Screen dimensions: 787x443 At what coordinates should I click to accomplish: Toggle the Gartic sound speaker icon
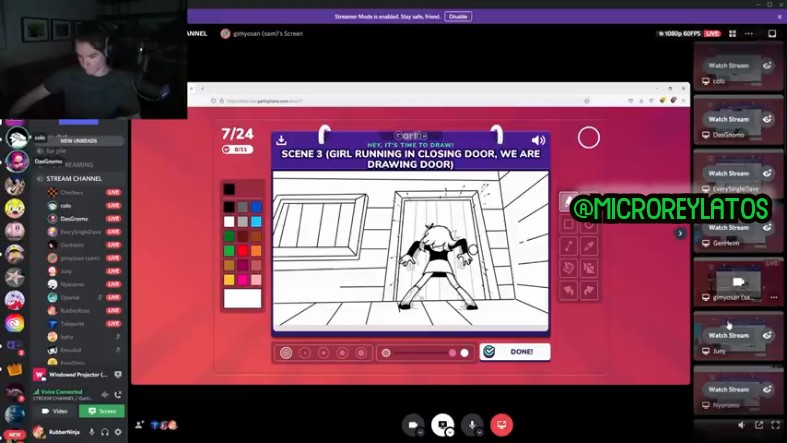[538, 140]
